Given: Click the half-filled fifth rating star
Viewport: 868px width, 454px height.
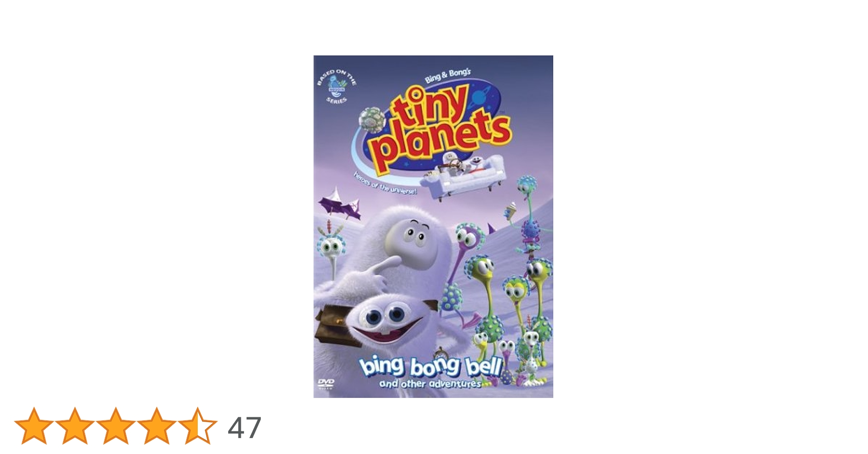Looking at the screenshot, I should point(198,426).
